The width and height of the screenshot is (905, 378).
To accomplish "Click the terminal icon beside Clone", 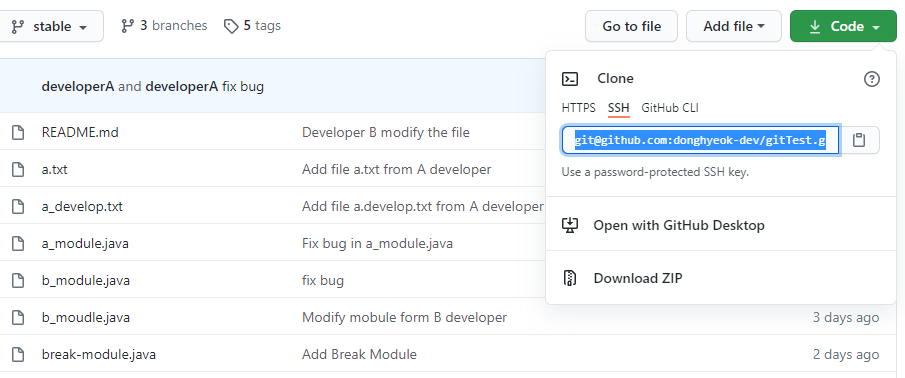I will point(570,79).
